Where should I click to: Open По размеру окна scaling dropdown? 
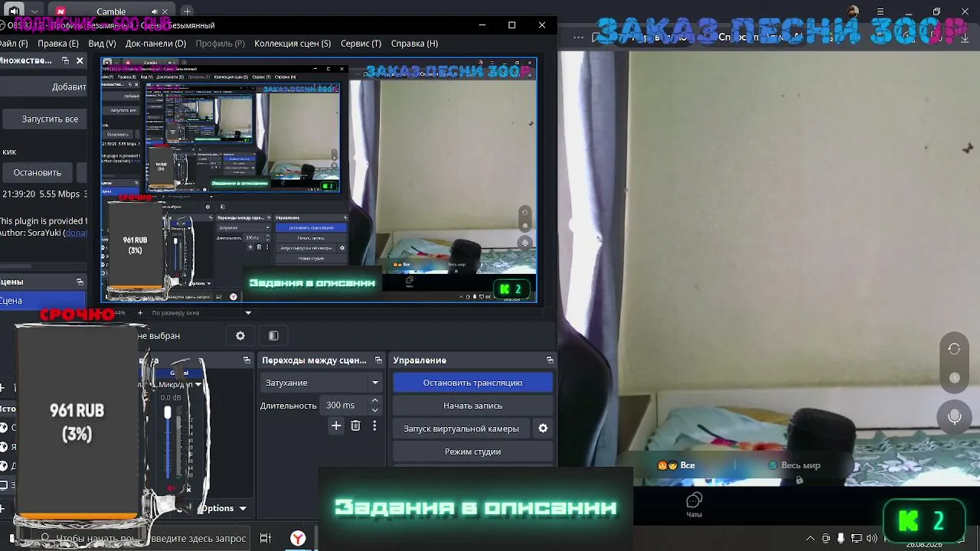coord(201,313)
